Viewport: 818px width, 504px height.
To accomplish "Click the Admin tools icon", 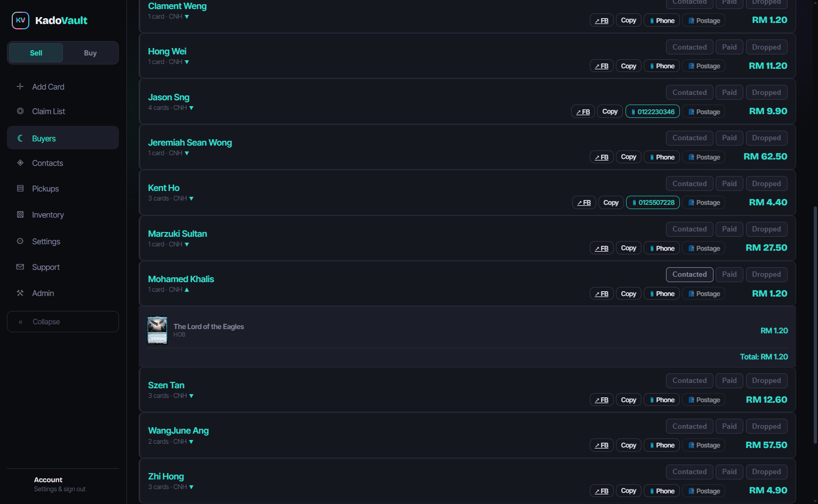I will click(x=20, y=293).
